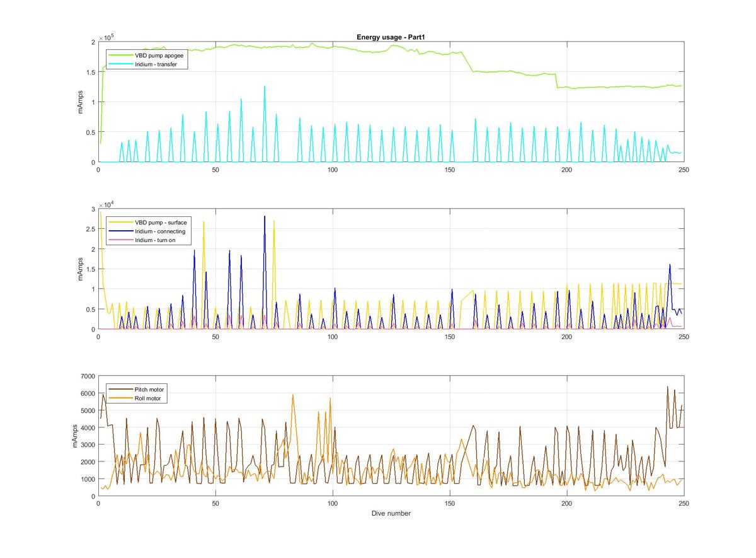756x558 pixels.
Task: Click the 'Dive number' x-axis label
Action: click(x=391, y=513)
